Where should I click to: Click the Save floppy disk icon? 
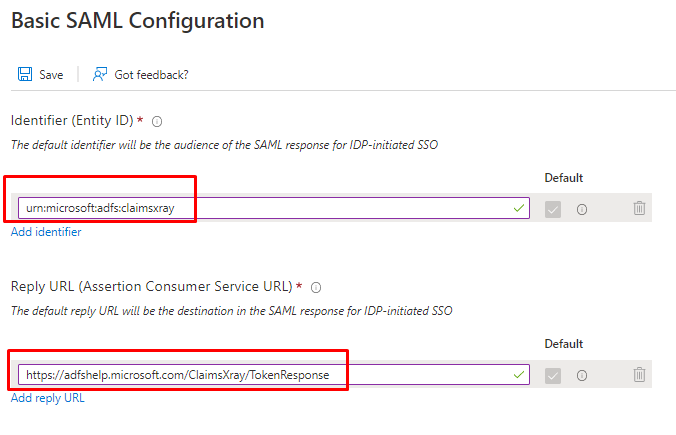24,75
